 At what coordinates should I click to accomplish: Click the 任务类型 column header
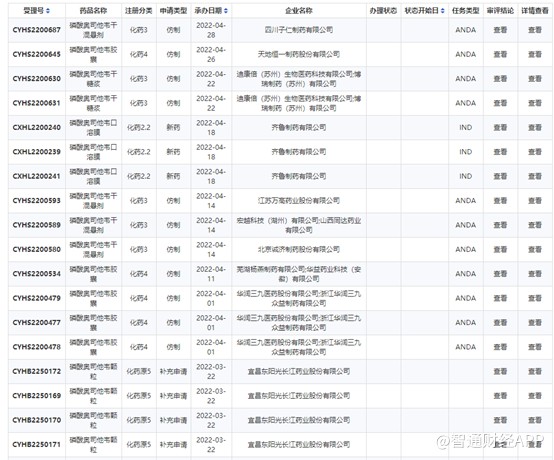pos(466,11)
